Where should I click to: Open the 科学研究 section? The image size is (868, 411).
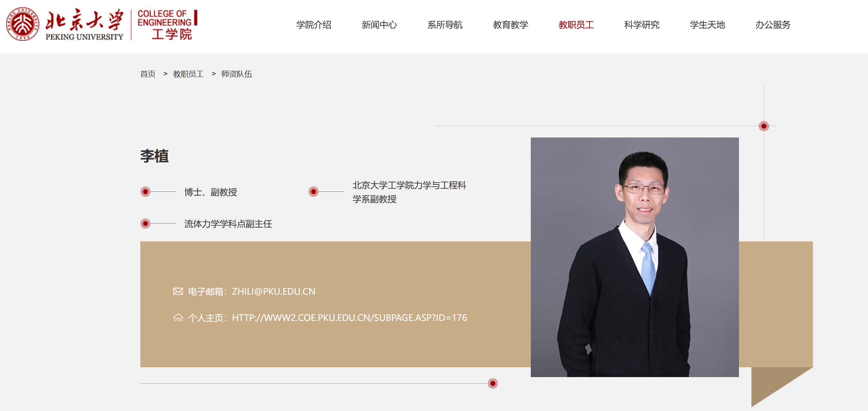pyautogui.click(x=642, y=25)
